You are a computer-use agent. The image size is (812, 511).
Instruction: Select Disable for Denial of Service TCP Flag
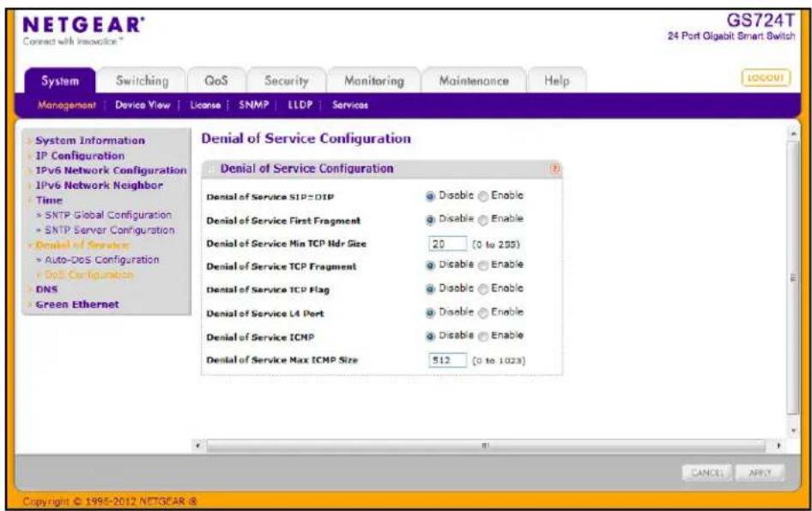click(x=430, y=289)
